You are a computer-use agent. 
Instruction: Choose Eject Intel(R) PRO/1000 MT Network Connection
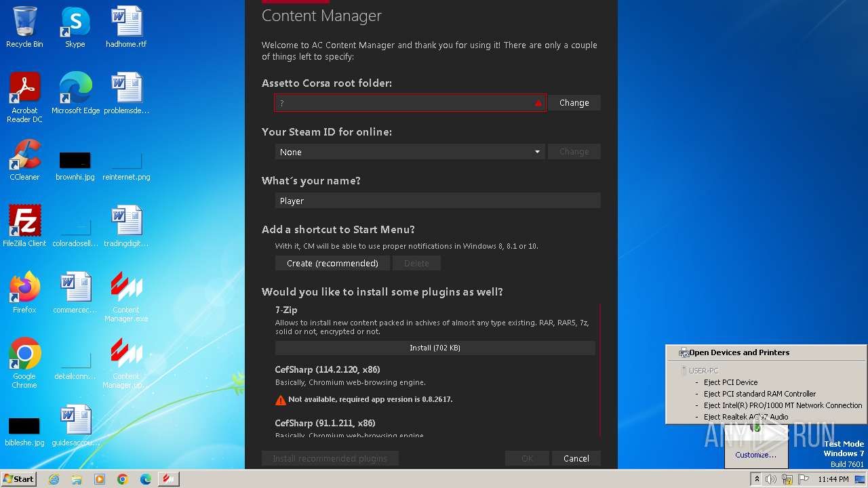tap(783, 405)
